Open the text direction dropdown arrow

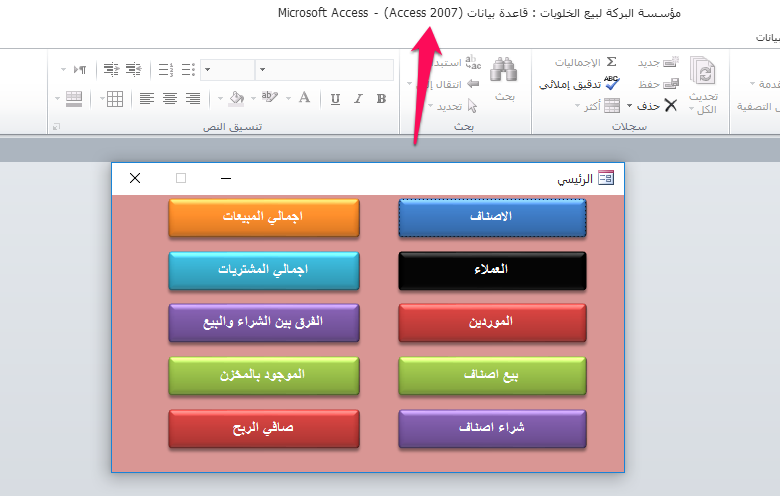63,70
